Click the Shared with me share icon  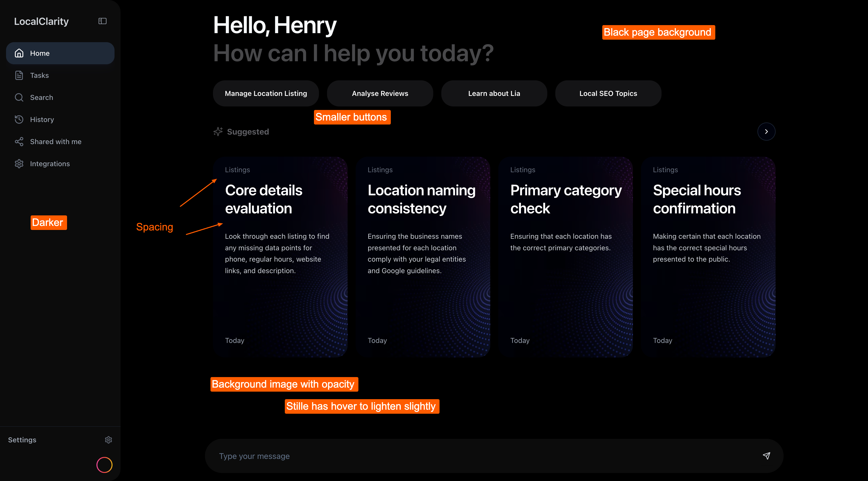pos(19,142)
